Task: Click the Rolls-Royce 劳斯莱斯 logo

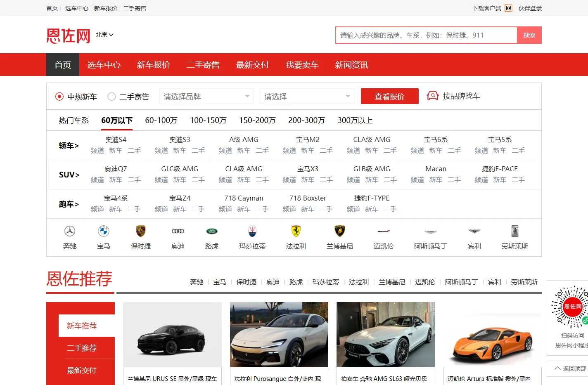Action: pos(515,231)
